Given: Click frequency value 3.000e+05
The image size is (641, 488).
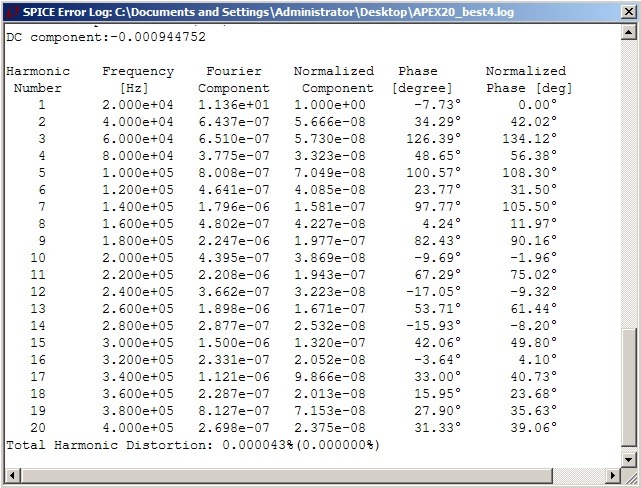Looking at the screenshot, I should pos(138,343).
